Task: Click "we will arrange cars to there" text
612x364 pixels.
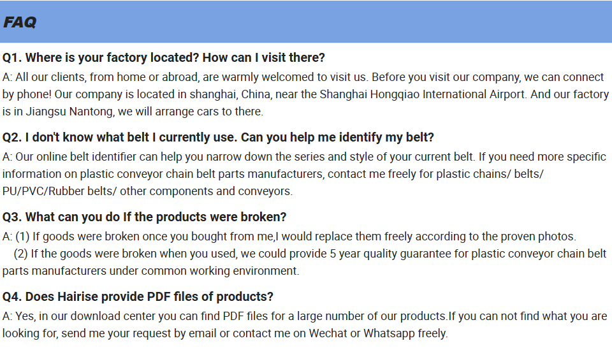Action: click(x=192, y=112)
